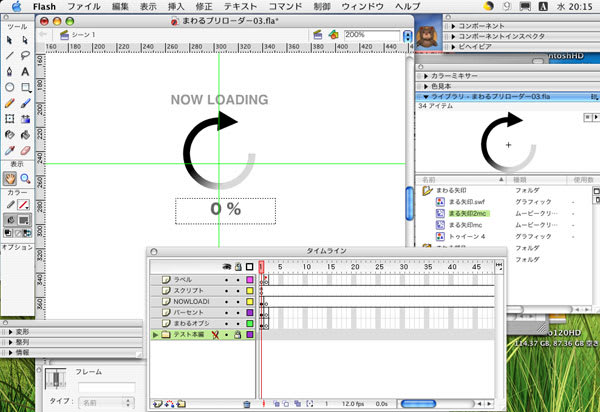Open the Apple menu
The image size is (600, 412).
point(16,6)
